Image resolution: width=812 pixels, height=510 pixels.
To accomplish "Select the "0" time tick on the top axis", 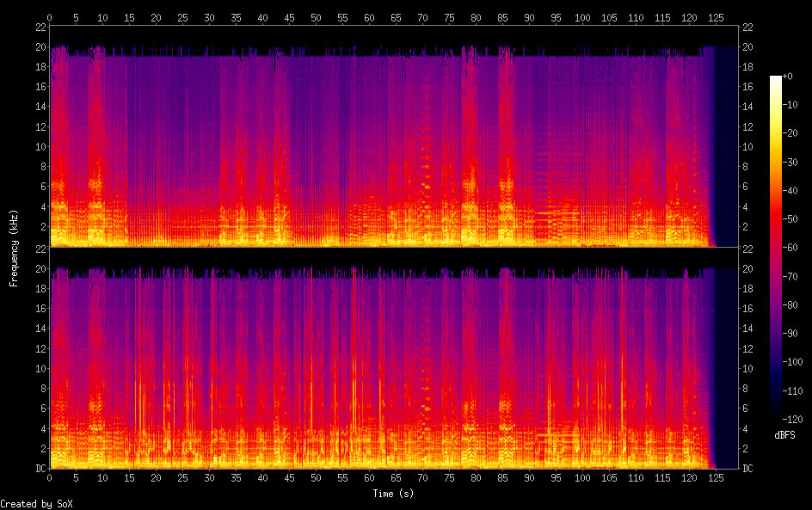I will point(50,17).
